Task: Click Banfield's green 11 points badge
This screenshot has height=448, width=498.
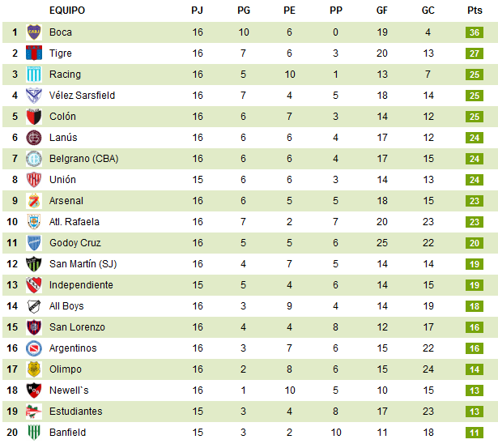Action: (475, 433)
